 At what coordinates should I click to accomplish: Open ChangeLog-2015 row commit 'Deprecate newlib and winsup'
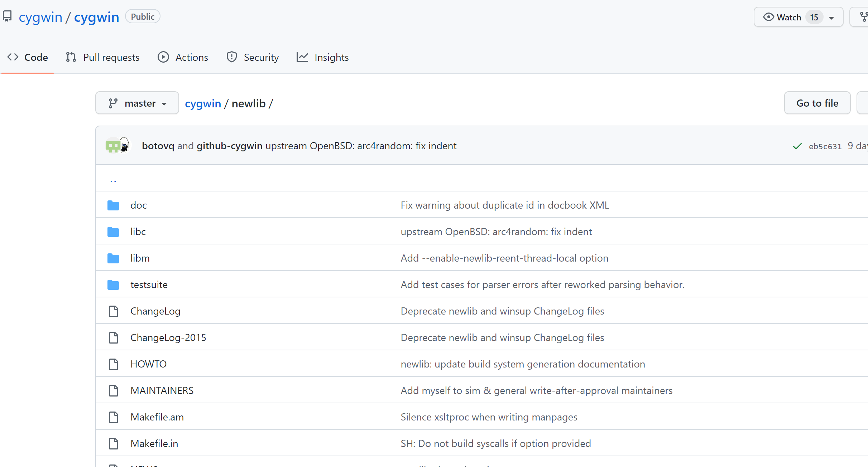pyautogui.click(x=502, y=337)
